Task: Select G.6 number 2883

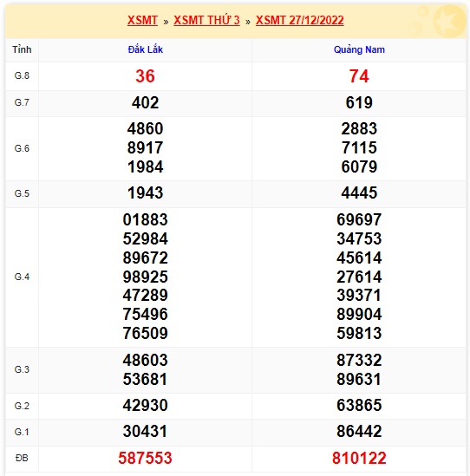Action: pos(359,128)
